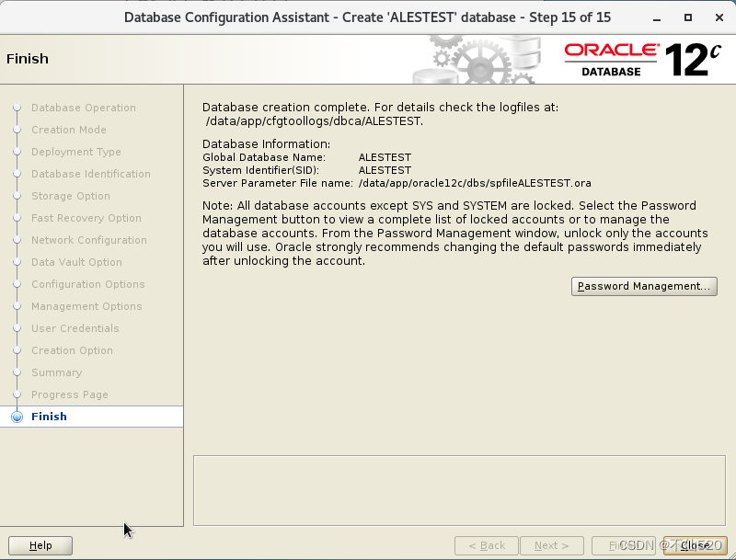Open Password Management

(644, 286)
